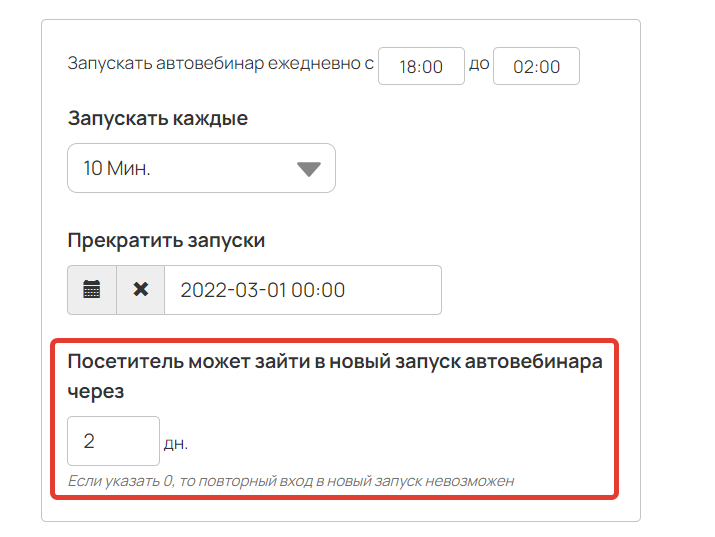Viewport: 715px width, 537px height.
Task: Click the hint text 'Если указать 0...'
Action: (291, 481)
